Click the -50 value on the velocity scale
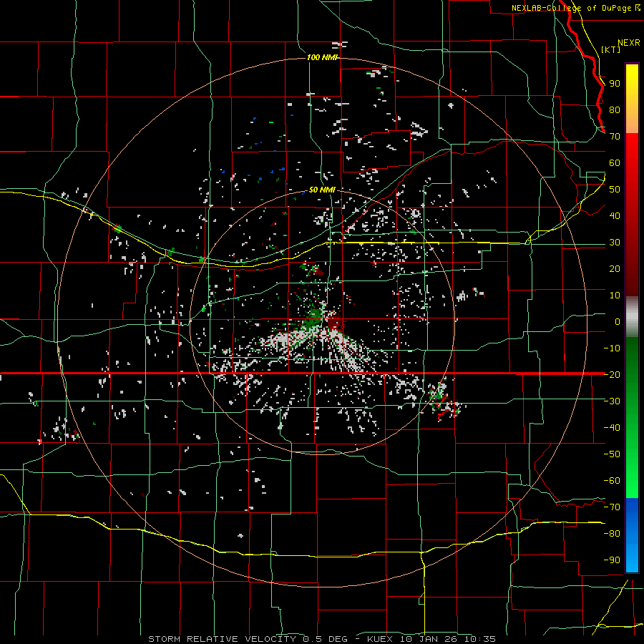The height and width of the screenshot is (644, 644). 612,454
